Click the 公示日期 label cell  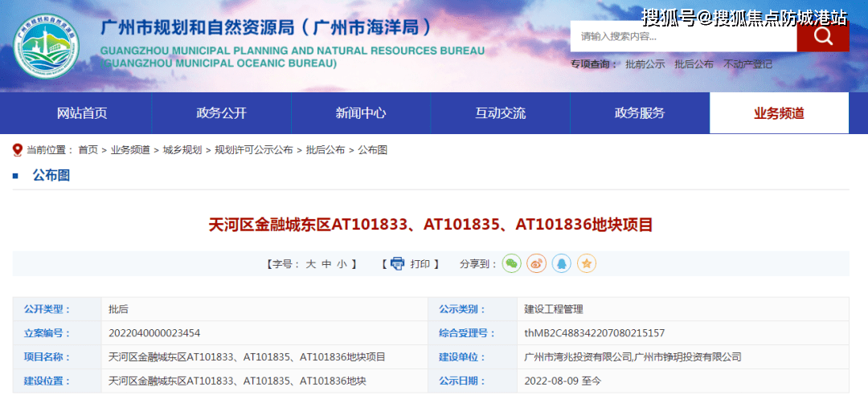point(473,381)
